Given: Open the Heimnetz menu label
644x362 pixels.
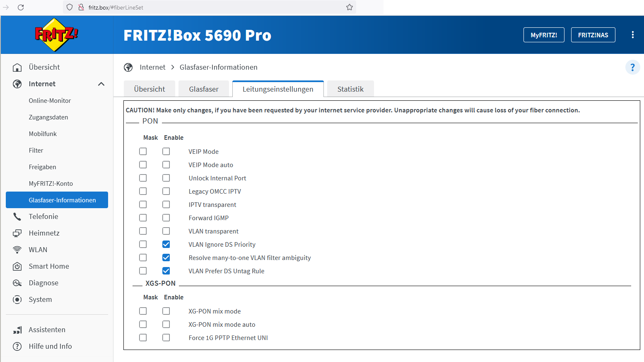Looking at the screenshot, I should pos(44,233).
